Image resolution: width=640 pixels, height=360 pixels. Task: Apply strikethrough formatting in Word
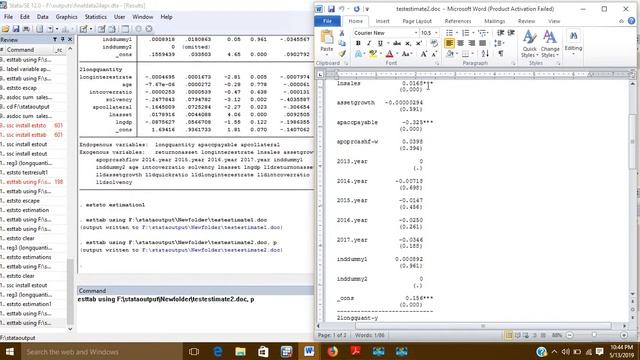coord(397,43)
